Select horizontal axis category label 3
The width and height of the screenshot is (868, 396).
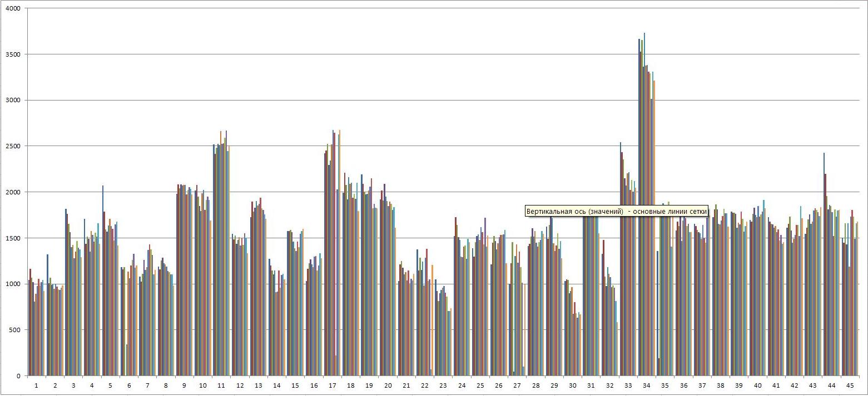(x=73, y=385)
